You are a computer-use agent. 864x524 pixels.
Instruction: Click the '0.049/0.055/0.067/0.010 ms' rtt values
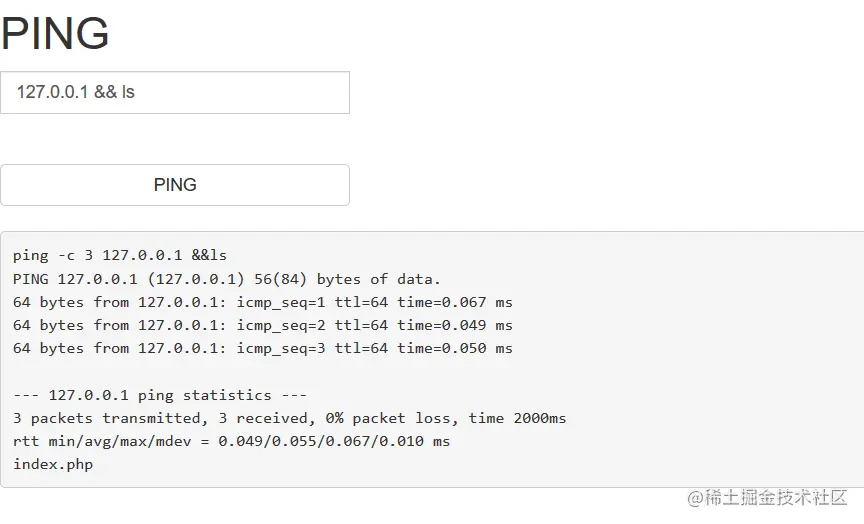tap(334, 441)
